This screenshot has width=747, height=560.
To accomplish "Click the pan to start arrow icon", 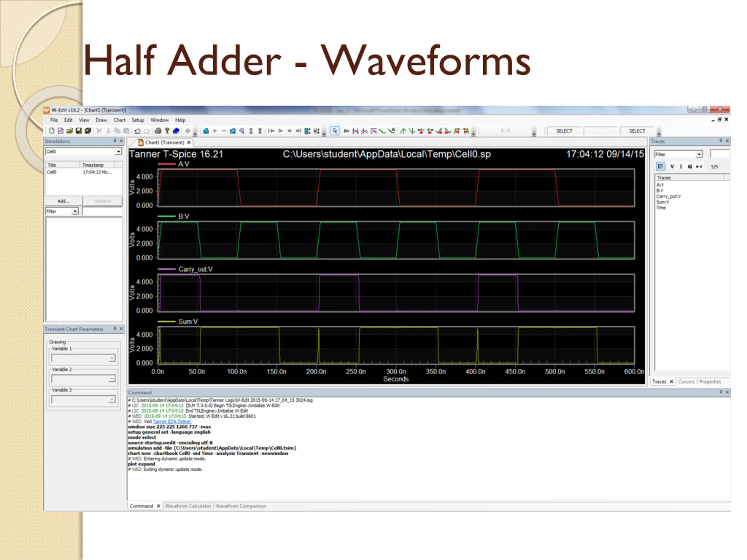I will pos(271,131).
